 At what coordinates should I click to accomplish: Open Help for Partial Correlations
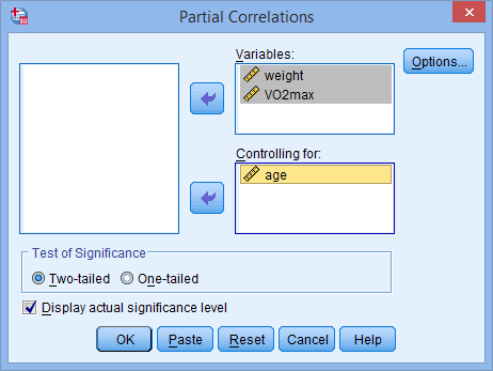[368, 339]
